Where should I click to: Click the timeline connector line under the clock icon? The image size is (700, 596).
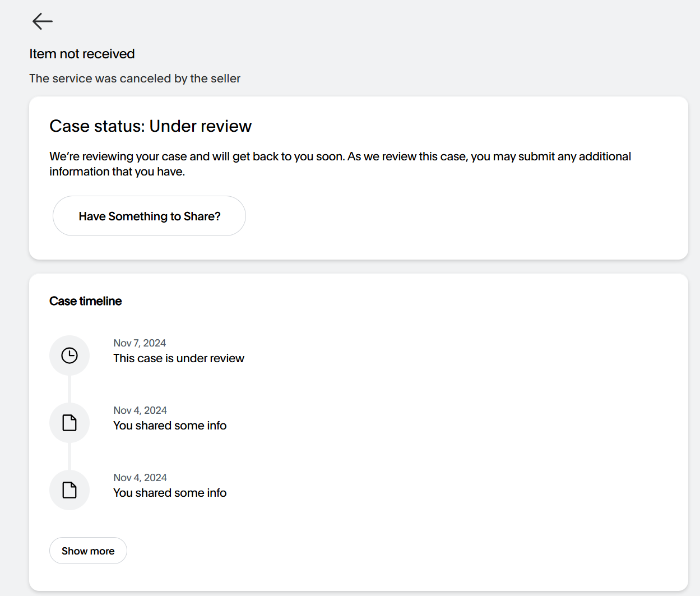[69, 389]
